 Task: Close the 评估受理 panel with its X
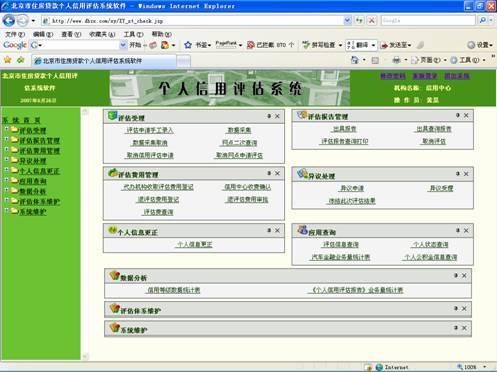click(x=277, y=116)
